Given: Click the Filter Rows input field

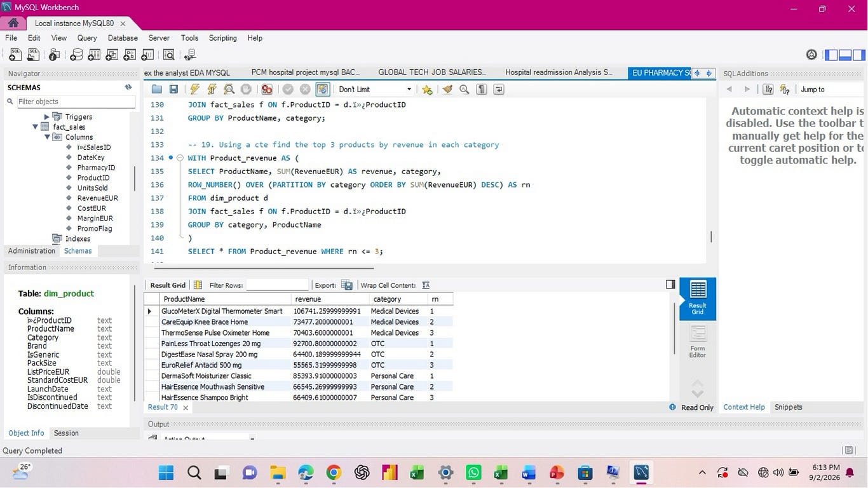Looking at the screenshot, I should (277, 285).
